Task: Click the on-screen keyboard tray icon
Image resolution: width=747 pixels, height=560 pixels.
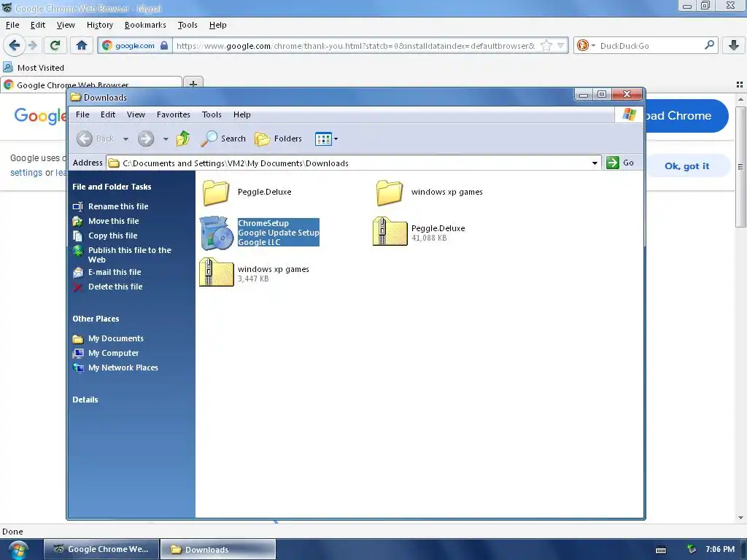Action: 661,550
